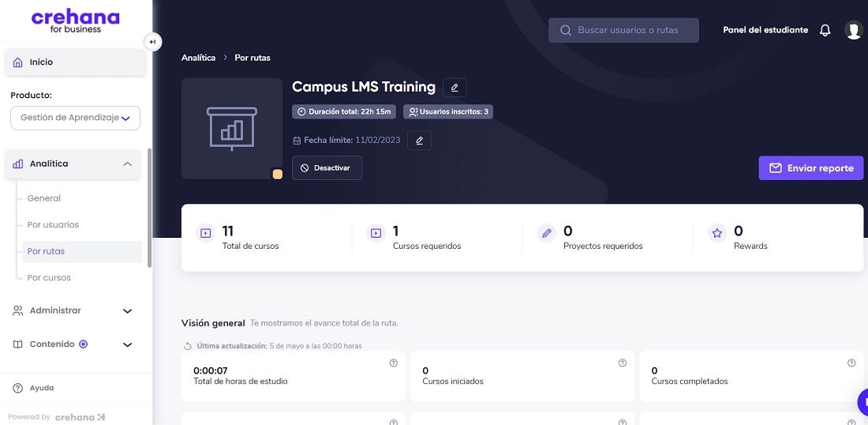The image size is (868, 425).
Task: Click the Crehana for business logo
Action: pos(75,21)
